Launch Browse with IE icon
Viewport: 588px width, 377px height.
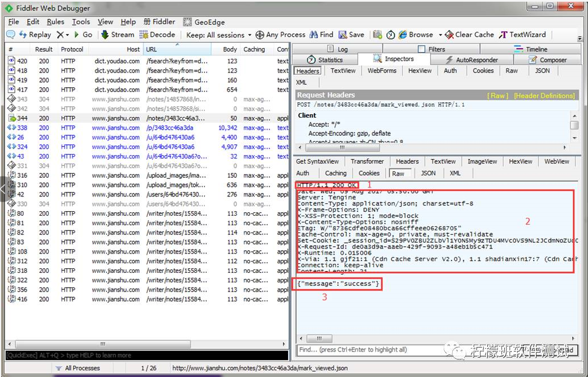[415, 35]
